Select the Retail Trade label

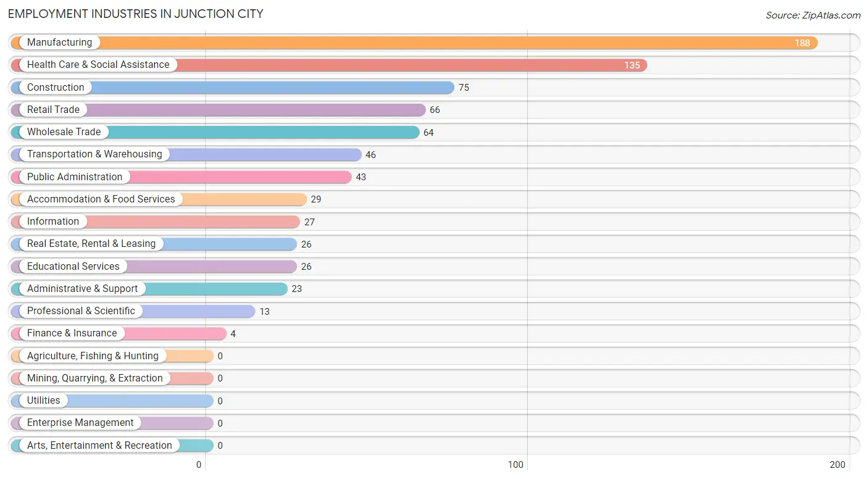(x=53, y=110)
